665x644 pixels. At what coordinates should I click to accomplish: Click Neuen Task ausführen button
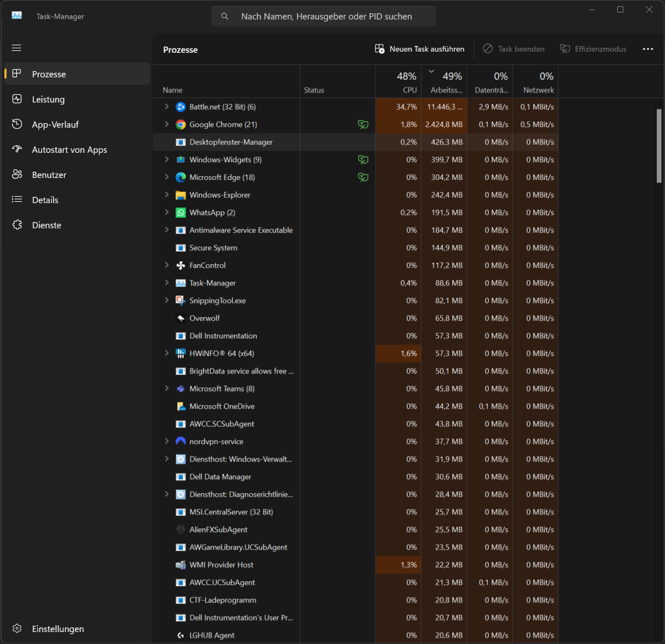420,49
